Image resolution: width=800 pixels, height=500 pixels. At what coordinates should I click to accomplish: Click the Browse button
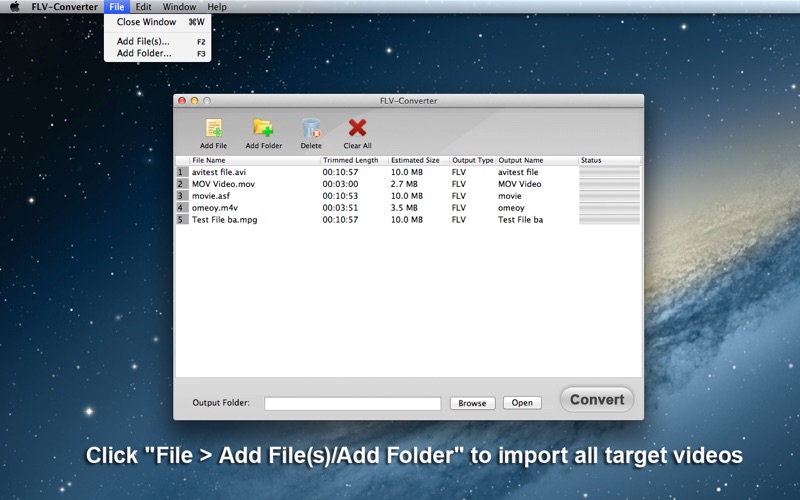point(472,403)
